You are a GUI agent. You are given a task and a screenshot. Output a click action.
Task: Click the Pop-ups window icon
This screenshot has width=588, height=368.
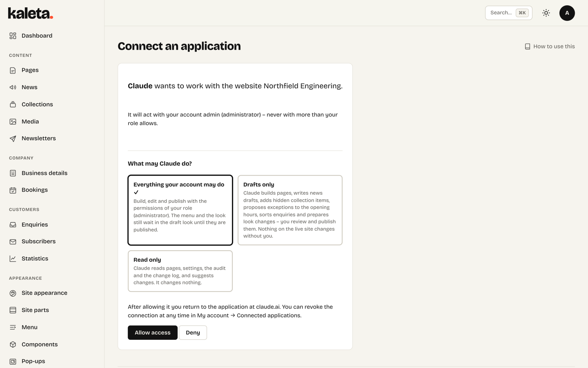(x=13, y=362)
